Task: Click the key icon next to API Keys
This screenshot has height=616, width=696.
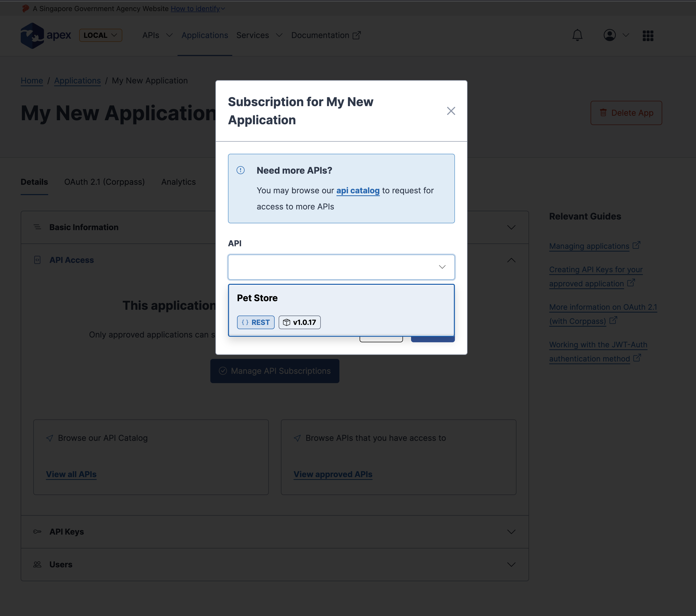Action: pos(37,531)
